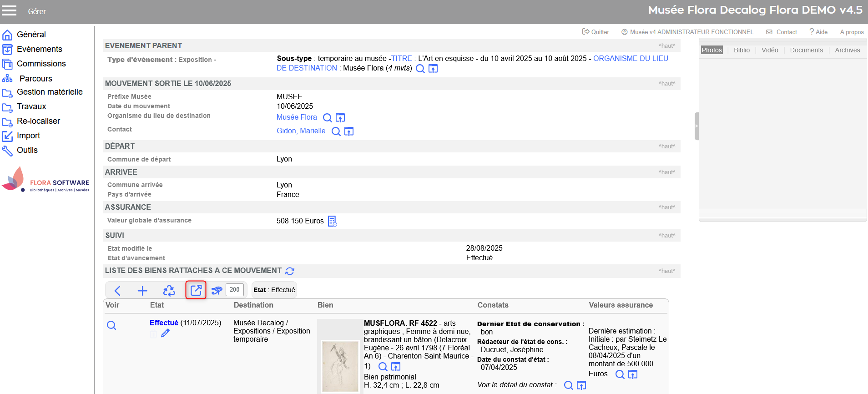Screen dimensions: 868x394
Task: Open the Documents tab
Action: [x=806, y=50]
